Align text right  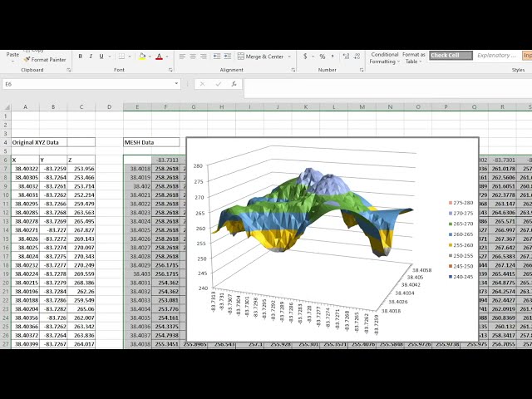click(x=203, y=57)
